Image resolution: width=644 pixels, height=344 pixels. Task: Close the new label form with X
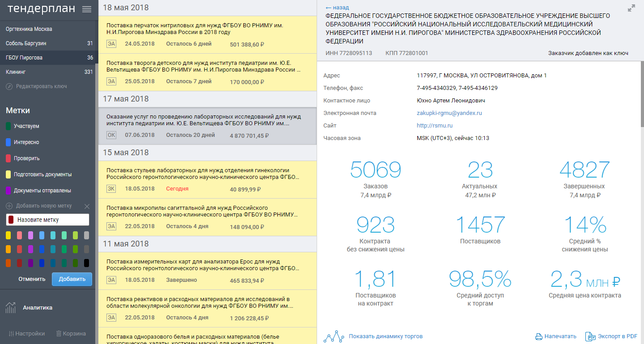[87, 206]
